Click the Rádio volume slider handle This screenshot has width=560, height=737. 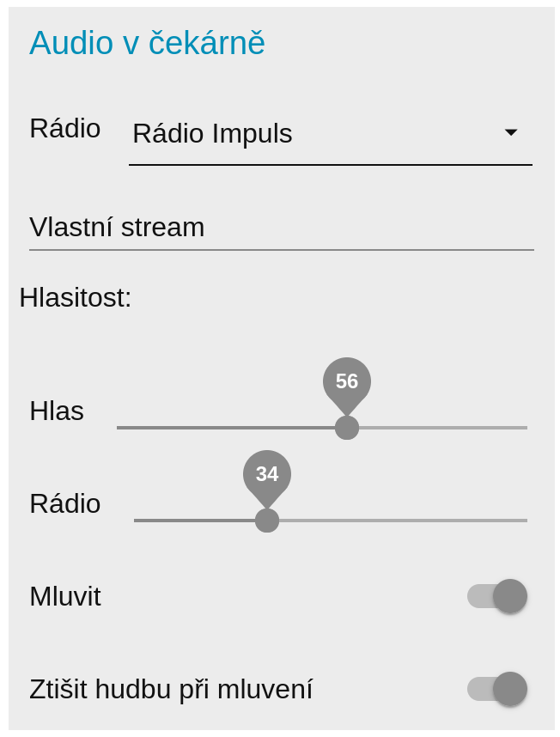tap(267, 520)
